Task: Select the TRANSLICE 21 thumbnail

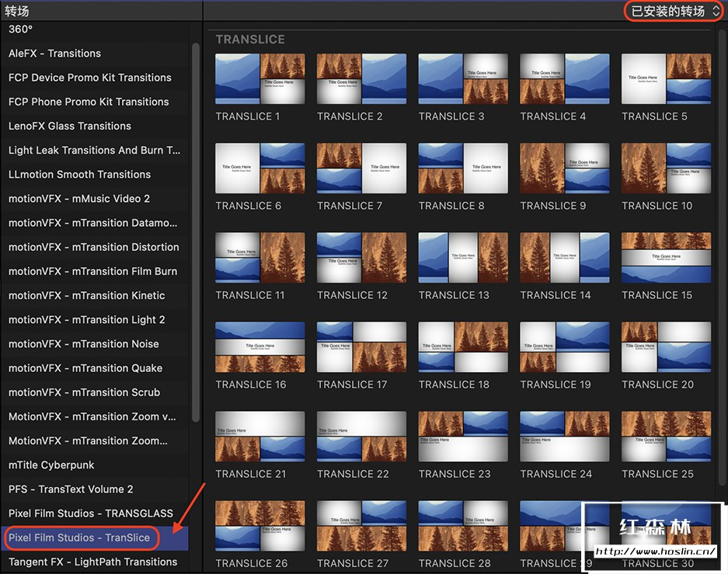Action: tap(260, 437)
